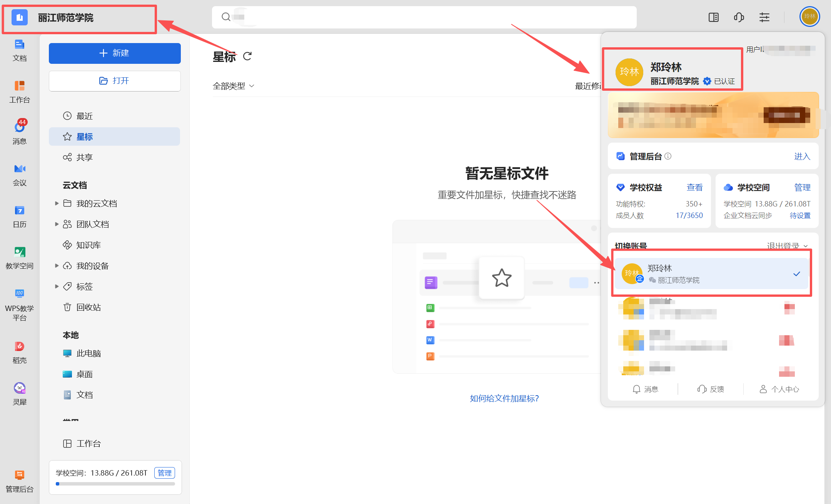Click the blue verified badge beside 已认证
The image size is (831, 504).
707,81
